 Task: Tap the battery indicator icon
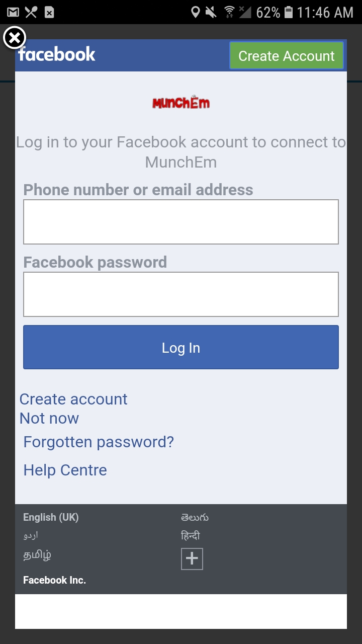[x=289, y=12]
